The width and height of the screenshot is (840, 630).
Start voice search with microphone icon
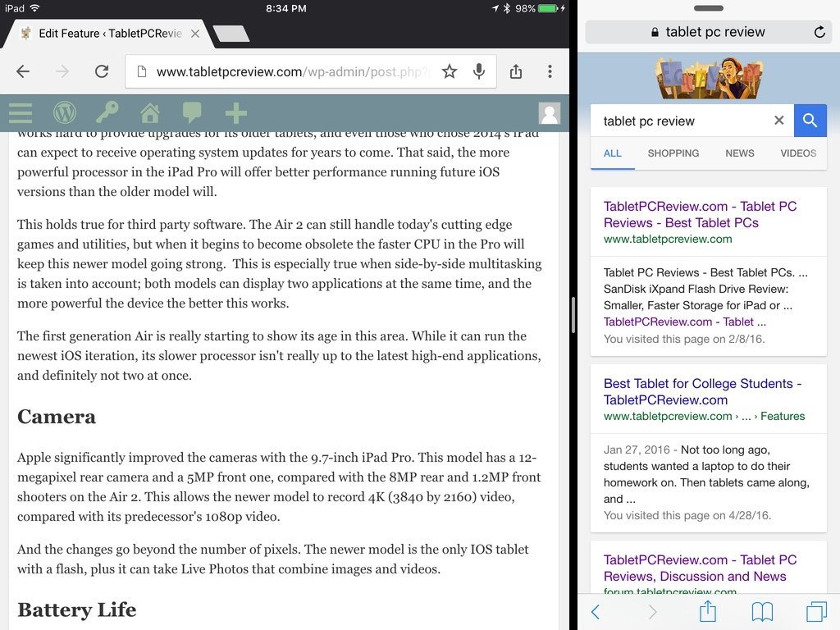click(479, 71)
